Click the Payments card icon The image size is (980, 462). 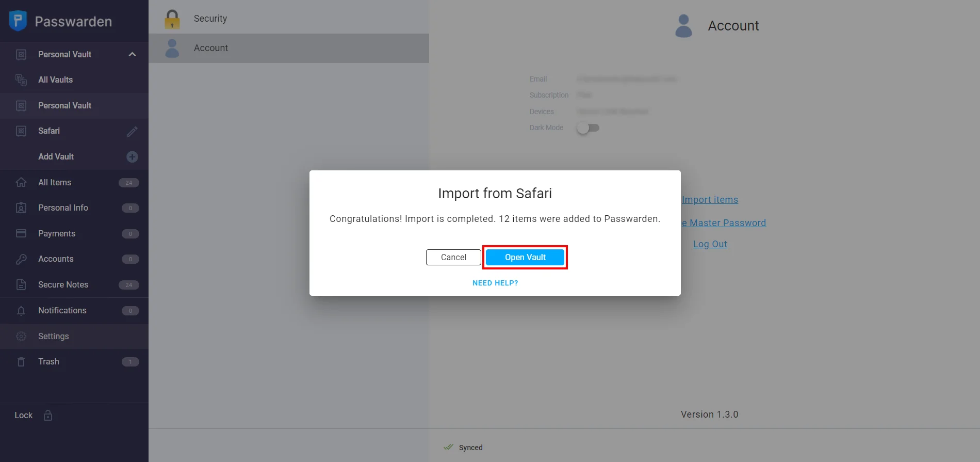pyautogui.click(x=21, y=233)
